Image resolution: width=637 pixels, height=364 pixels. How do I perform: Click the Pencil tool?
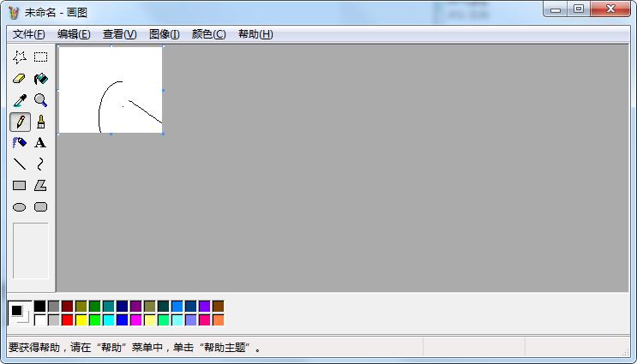20,122
